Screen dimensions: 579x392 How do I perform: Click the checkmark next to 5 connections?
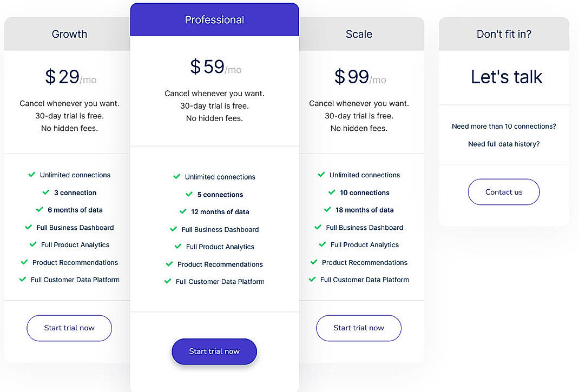[189, 194]
